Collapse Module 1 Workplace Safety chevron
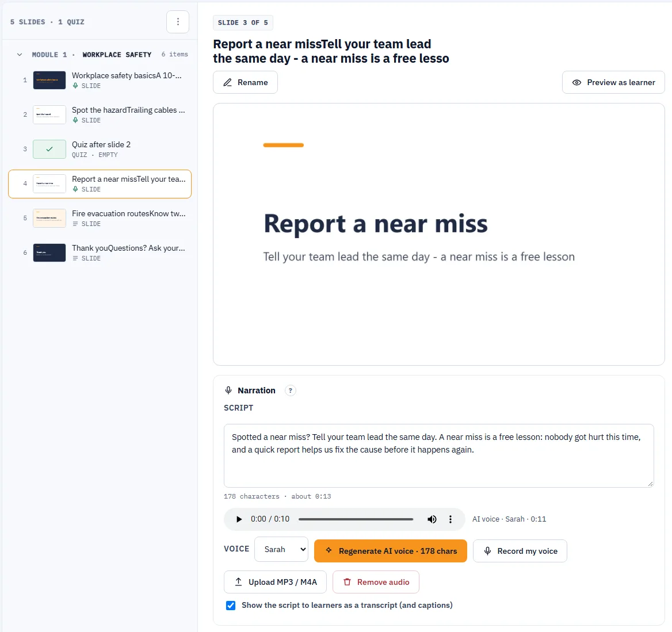 coord(20,55)
